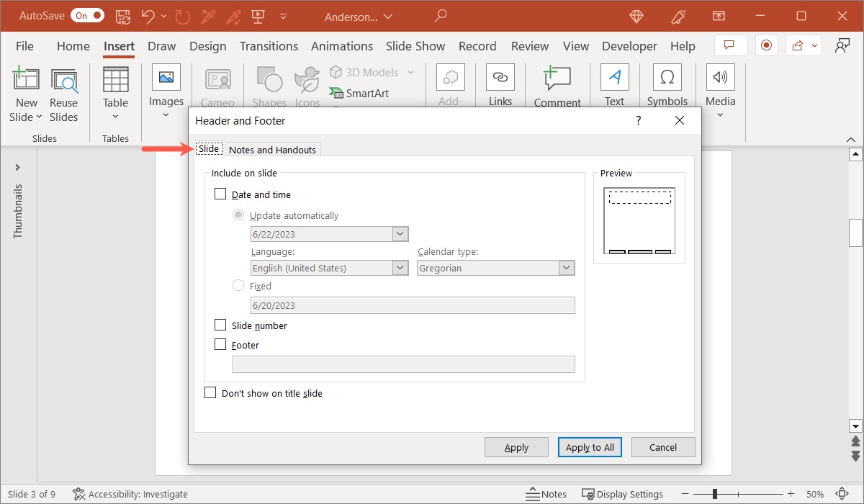
Task: Expand the Calendar type dropdown
Action: point(567,267)
